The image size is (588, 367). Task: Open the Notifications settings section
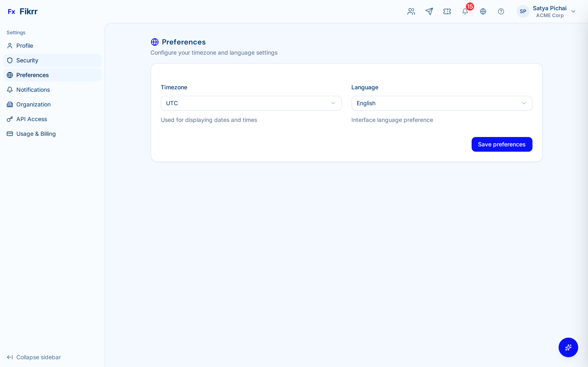point(33,90)
